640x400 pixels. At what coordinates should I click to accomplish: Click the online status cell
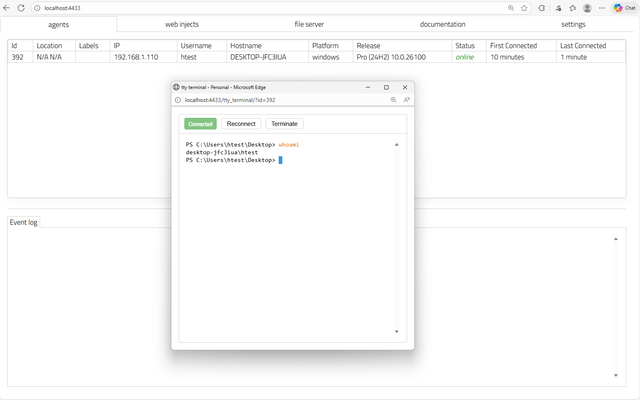point(469,57)
